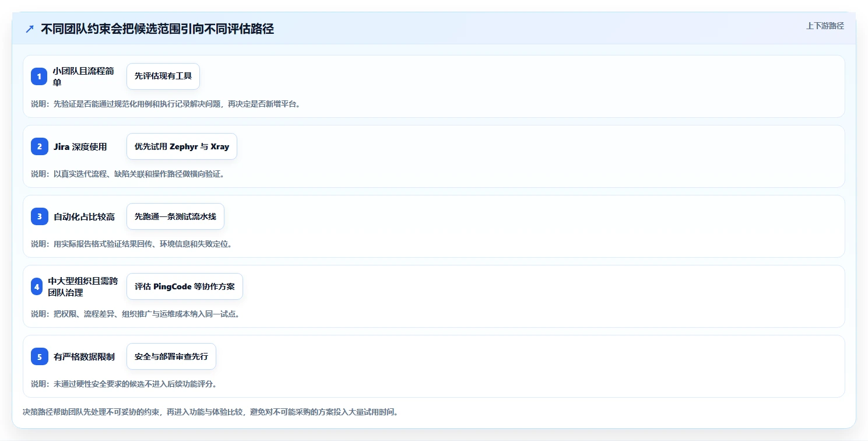868x441 pixels.
Task: Click the 优先试用 Zephyr 与 Xray button
Action: [182, 146]
